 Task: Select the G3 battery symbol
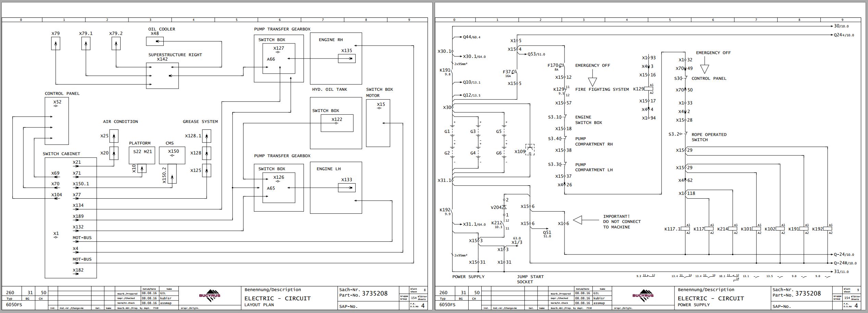(478, 132)
